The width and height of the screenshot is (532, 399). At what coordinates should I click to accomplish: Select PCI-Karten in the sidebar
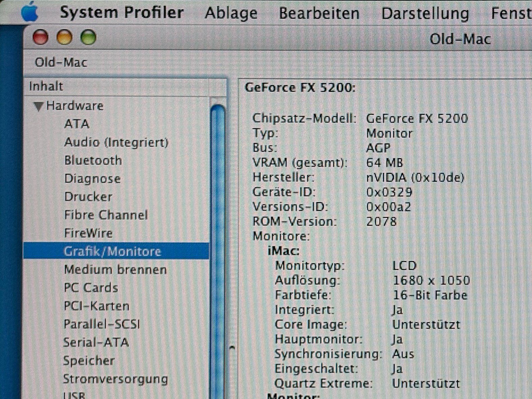[97, 306]
